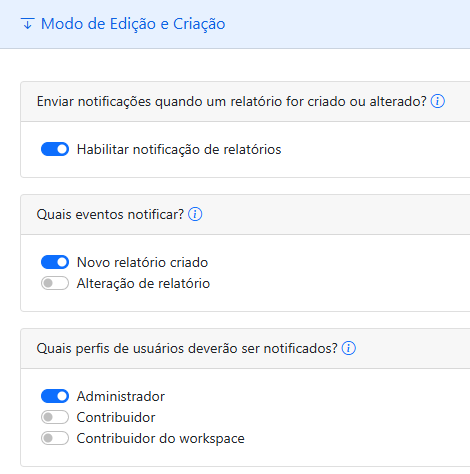
Task: Show info icon next to Quais eventos notificar
Action: point(195,214)
